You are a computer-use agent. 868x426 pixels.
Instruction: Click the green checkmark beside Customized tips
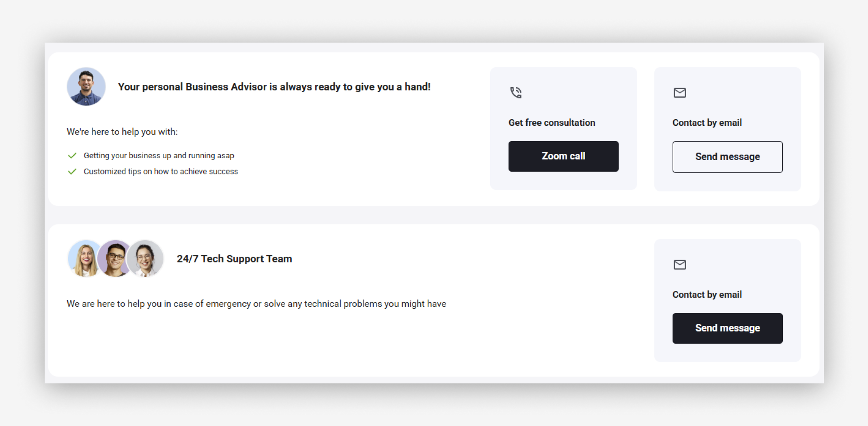[x=72, y=172]
